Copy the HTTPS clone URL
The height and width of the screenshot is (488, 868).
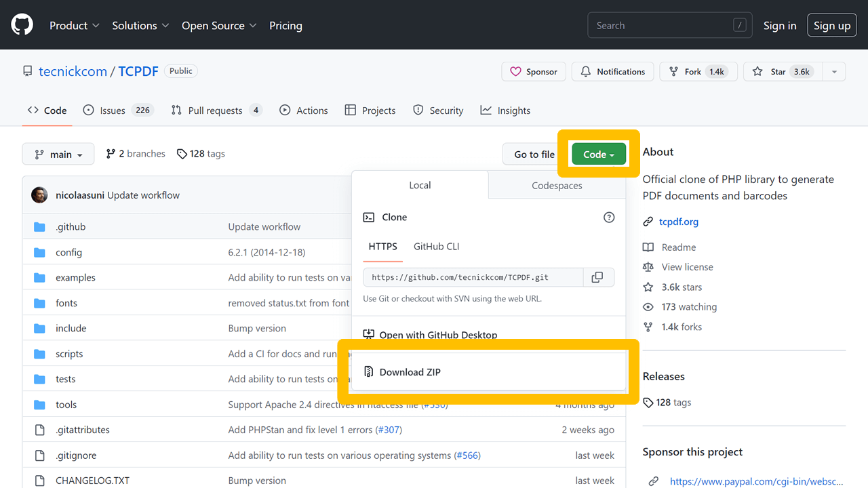(x=597, y=277)
